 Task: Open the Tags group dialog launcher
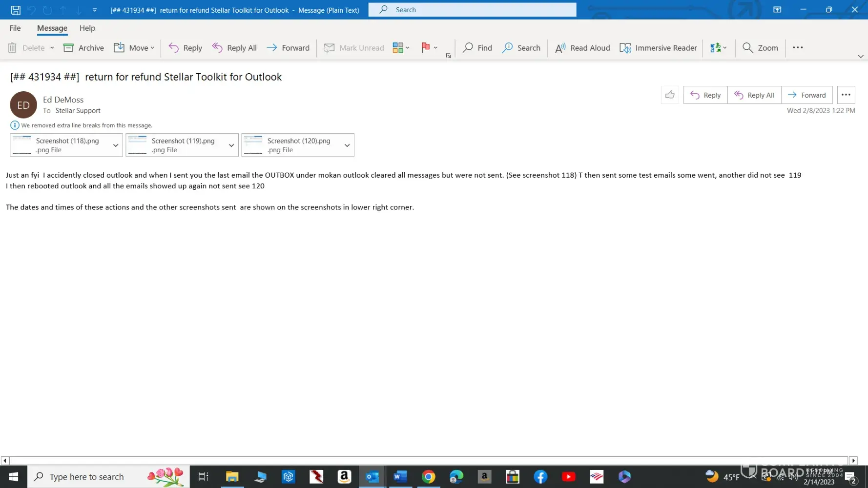[x=448, y=56]
